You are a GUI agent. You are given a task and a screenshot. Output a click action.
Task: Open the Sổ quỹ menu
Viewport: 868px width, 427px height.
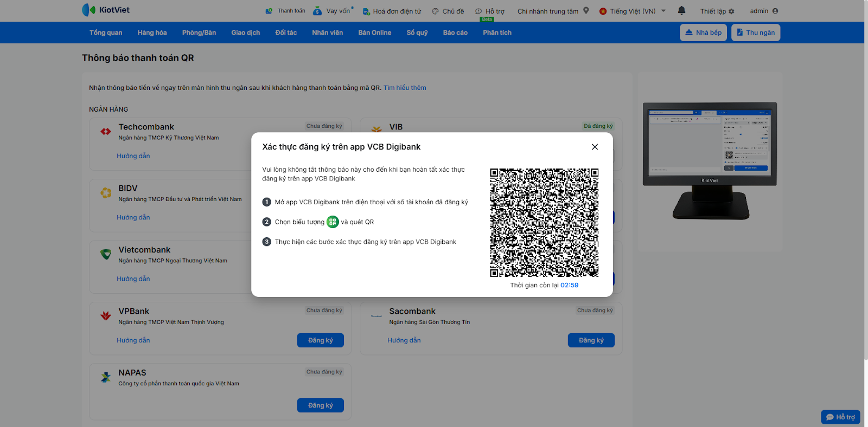(x=417, y=33)
